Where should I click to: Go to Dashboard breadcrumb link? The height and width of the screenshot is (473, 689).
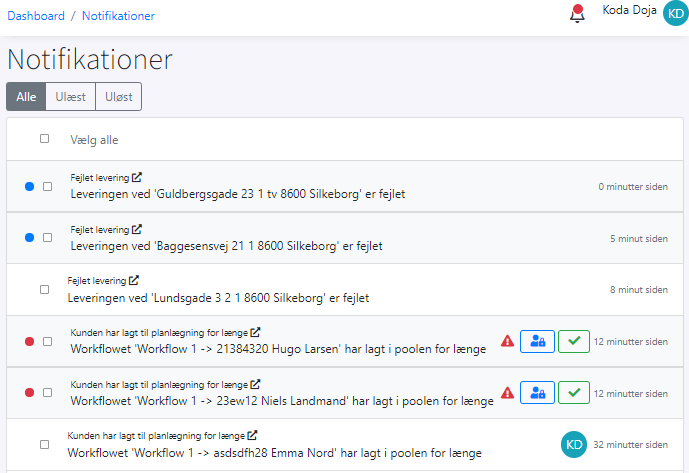click(x=36, y=16)
